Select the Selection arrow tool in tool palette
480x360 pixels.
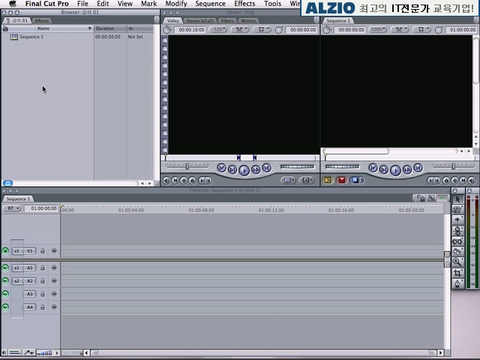(x=458, y=199)
